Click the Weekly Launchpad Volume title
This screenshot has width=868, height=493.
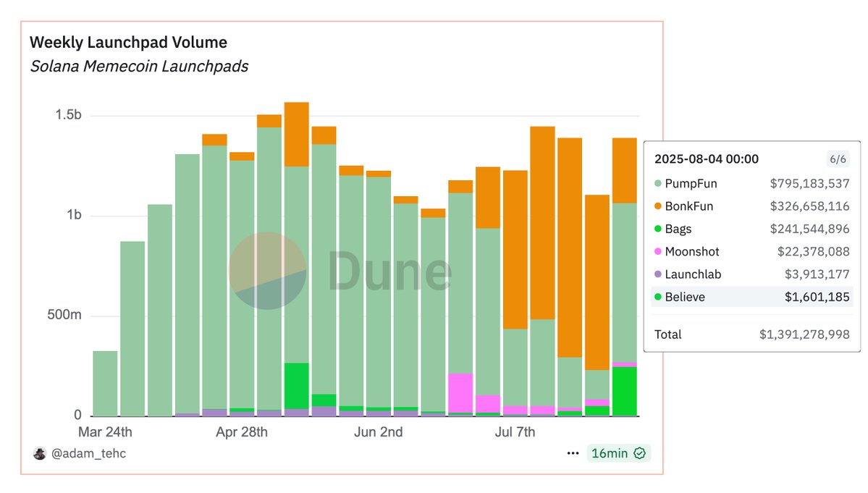point(128,43)
